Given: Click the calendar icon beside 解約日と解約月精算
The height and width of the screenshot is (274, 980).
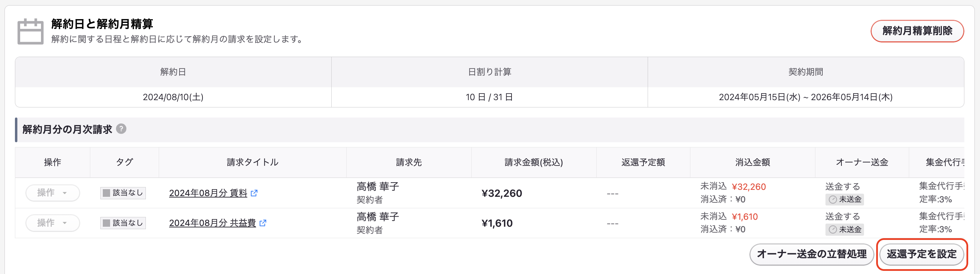Looking at the screenshot, I should (x=31, y=32).
